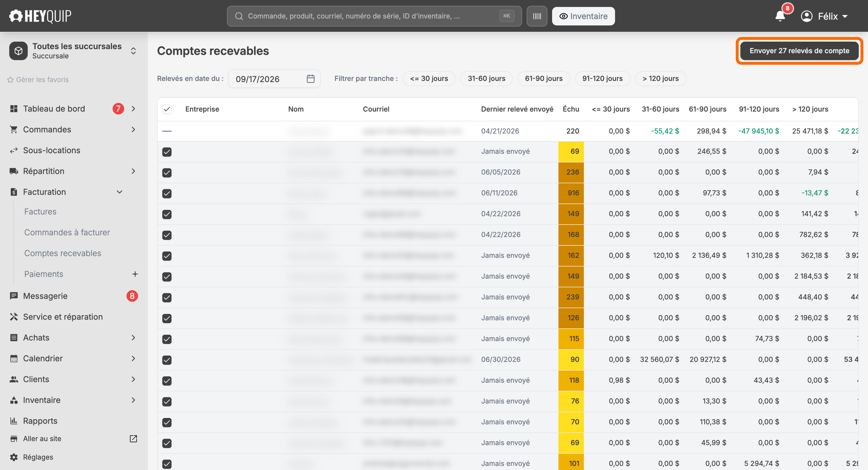Image resolution: width=868 pixels, height=470 pixels.
Task: Filter by <= 30 jours tranche
Action: [x=429, y=79]
